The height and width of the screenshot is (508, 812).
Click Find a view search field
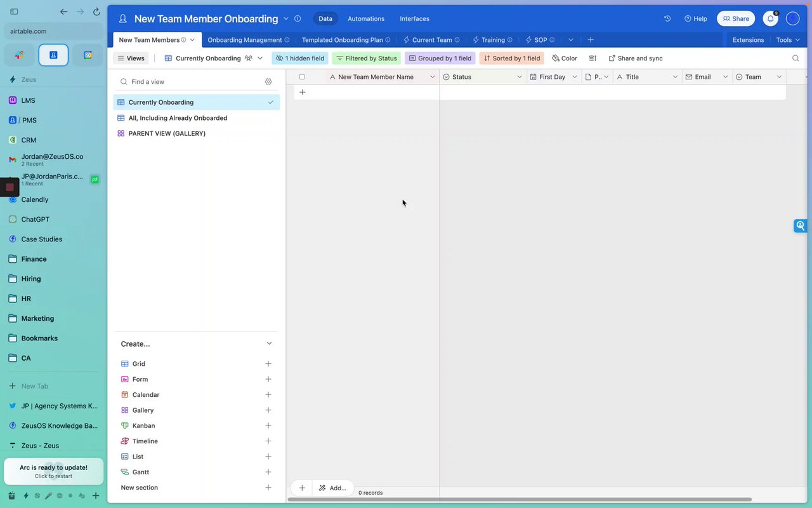click(190, 81)
